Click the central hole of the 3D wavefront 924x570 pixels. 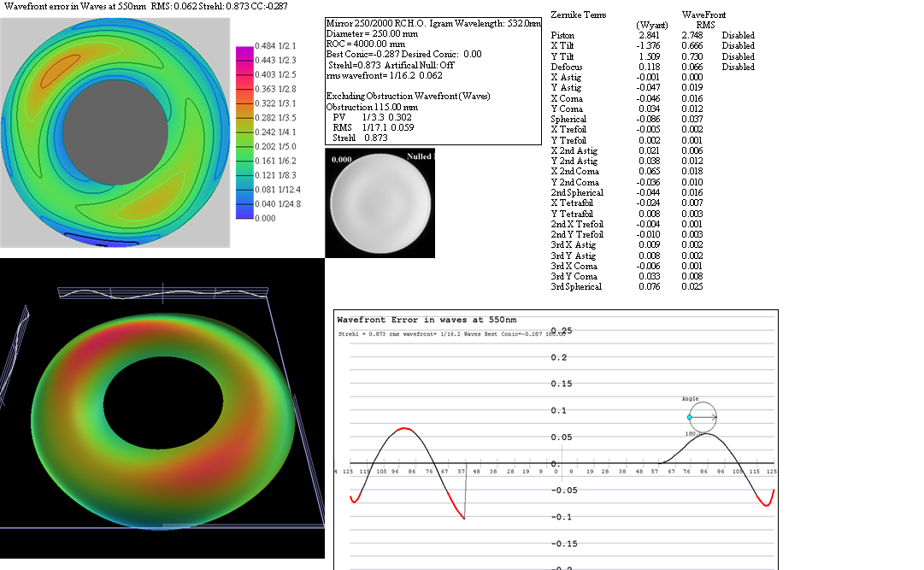tap(160, 403)
